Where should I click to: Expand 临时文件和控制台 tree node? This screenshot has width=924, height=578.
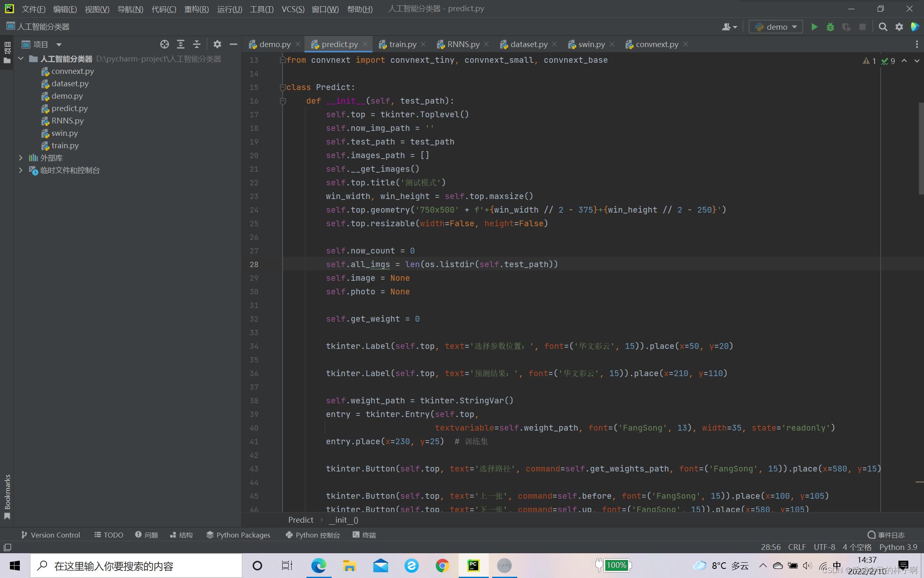(x=21, y=170)
